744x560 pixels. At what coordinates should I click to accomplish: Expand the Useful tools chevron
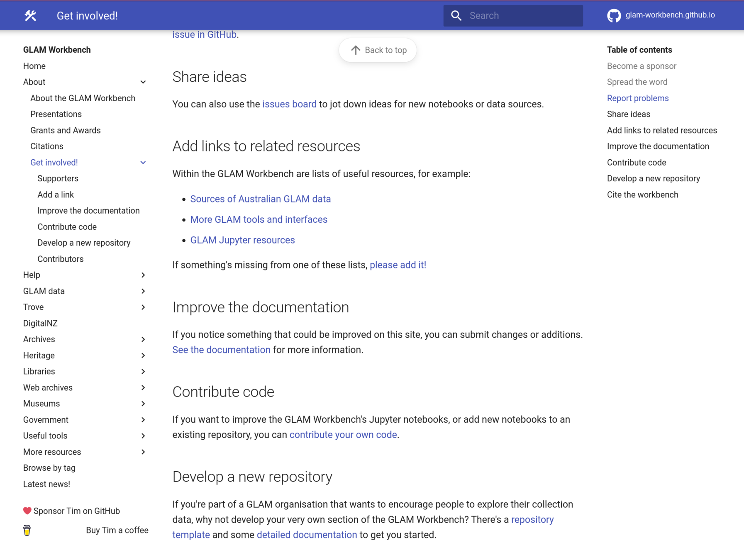pos(143,436)
